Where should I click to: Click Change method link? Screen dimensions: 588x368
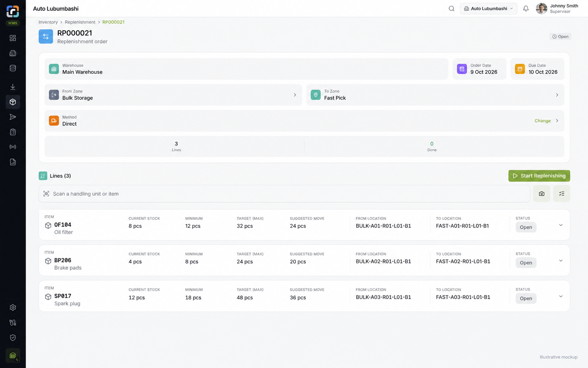542,121
